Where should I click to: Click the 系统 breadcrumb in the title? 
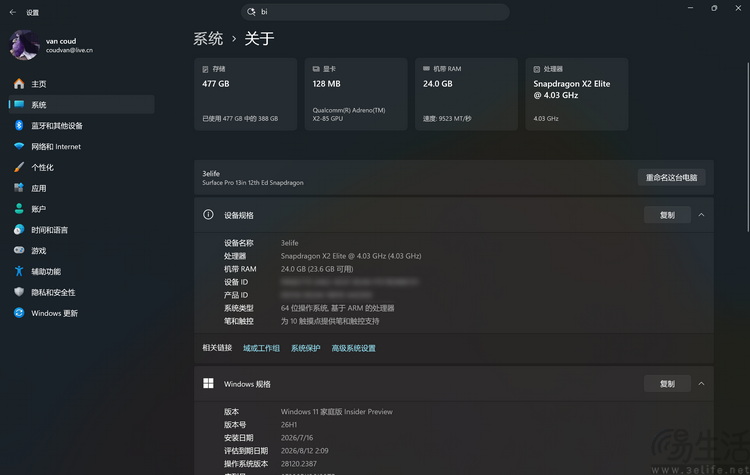click(x=208, y=39)
